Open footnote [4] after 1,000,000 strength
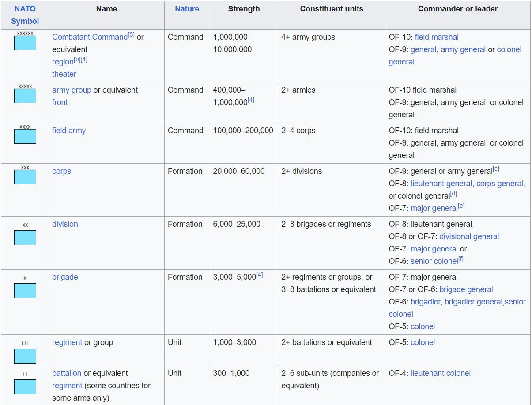The height and width of the screenshot is (405, 532). pyautogui.click(x=251, y=100)
